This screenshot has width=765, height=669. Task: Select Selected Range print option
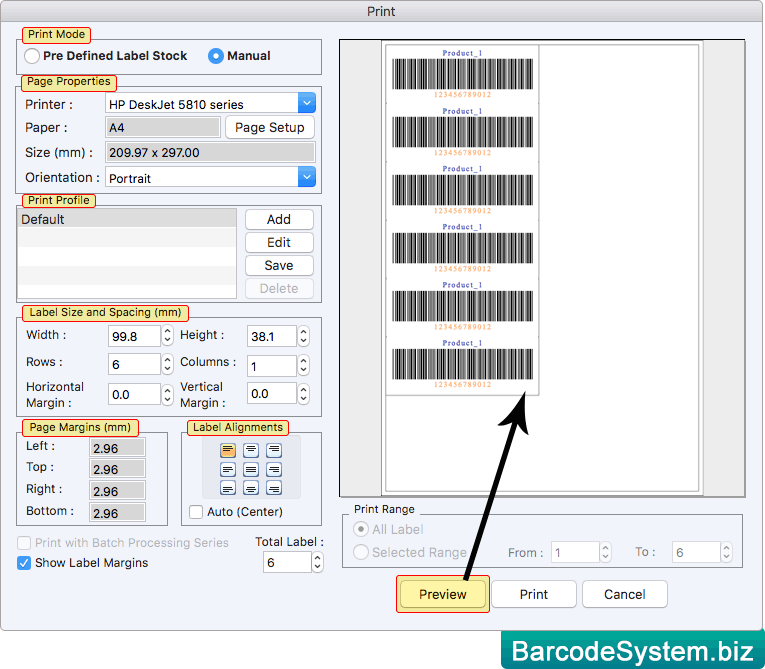(361, 552)
